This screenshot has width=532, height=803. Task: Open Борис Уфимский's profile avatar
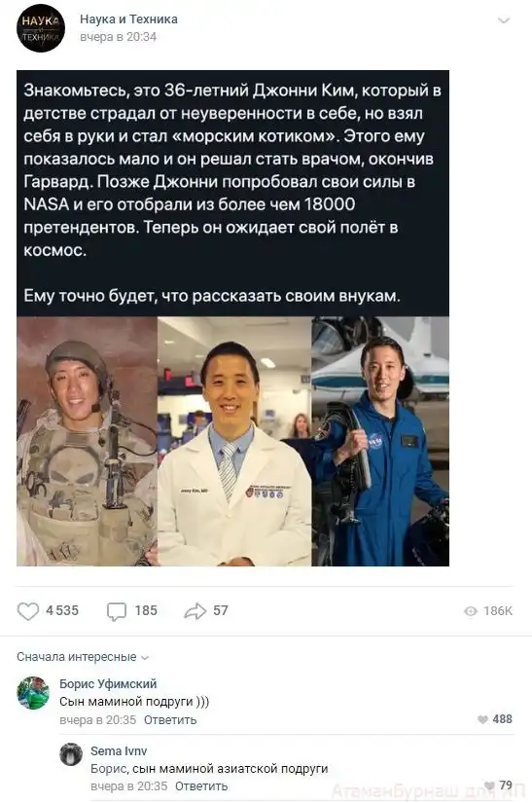[x=33, y=692]
